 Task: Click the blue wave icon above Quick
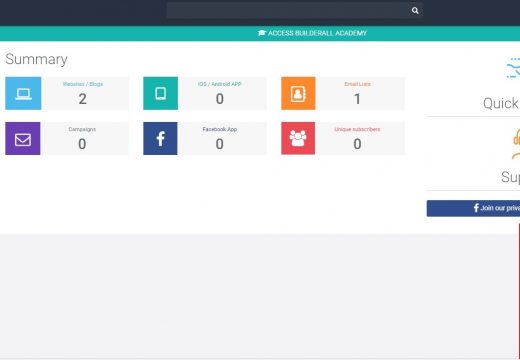point(513,68)
